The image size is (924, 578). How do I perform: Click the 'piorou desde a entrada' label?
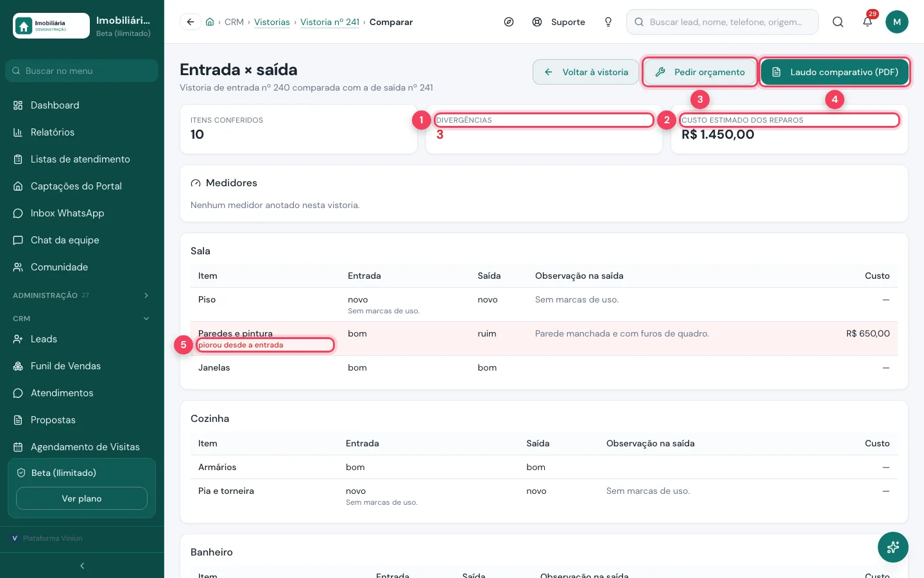241,345
